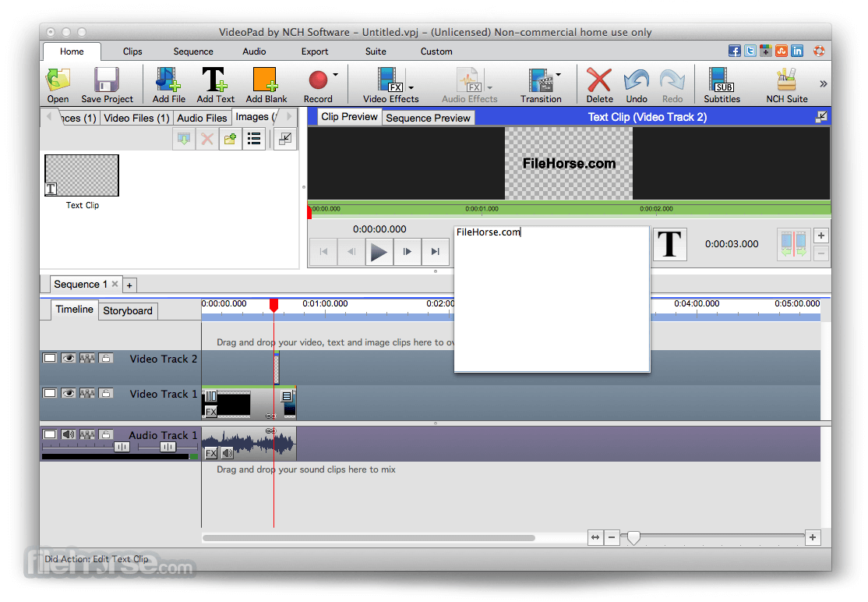
Task: Click the timeline horizontal scrollbar
Action: 369,538
